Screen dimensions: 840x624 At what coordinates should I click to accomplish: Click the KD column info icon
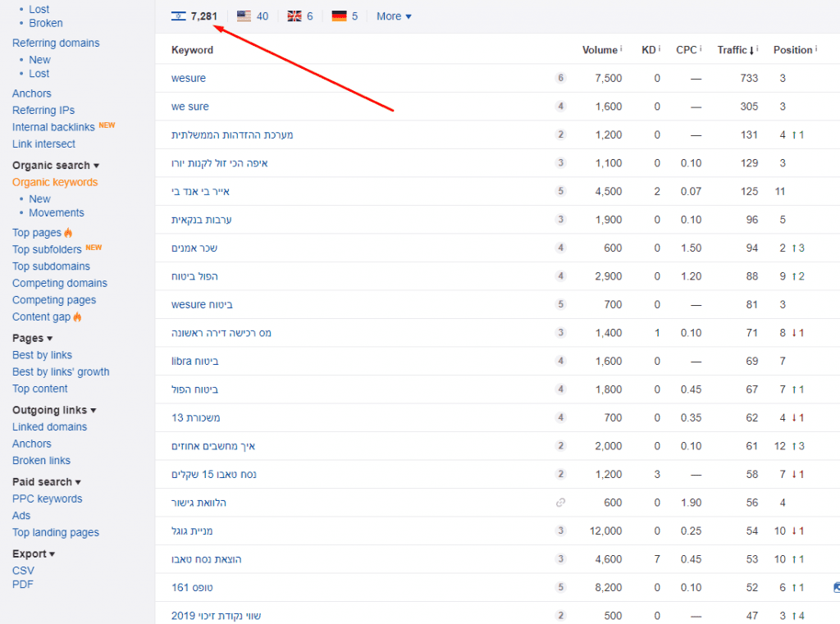click(660, 48)
